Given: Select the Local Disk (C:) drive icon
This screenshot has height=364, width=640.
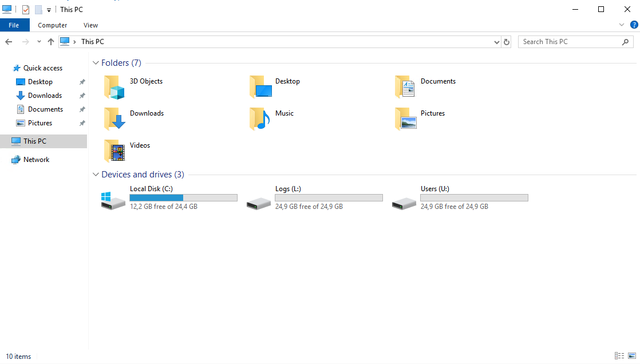Looking at the screenshot, I should (113, 201).
